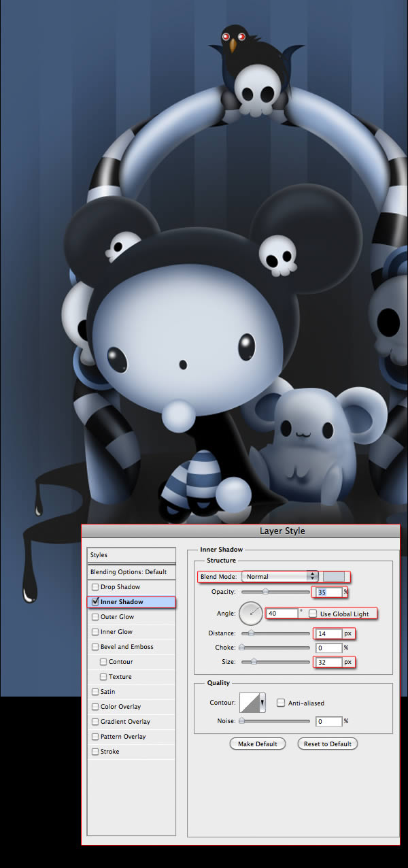The width and height of the screenshot is (408, 868).
Task: Select the Drop Shadow list row
Action: pos(132,587)
